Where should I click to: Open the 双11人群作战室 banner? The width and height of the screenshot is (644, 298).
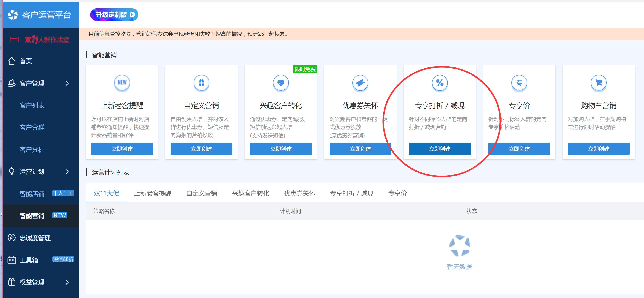click(40, 40)
